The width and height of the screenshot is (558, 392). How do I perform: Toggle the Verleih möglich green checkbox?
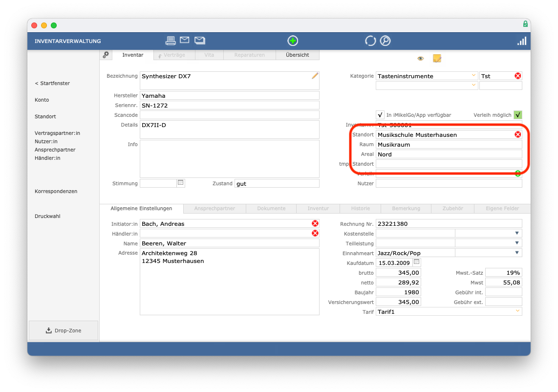(x=518, y=115)
